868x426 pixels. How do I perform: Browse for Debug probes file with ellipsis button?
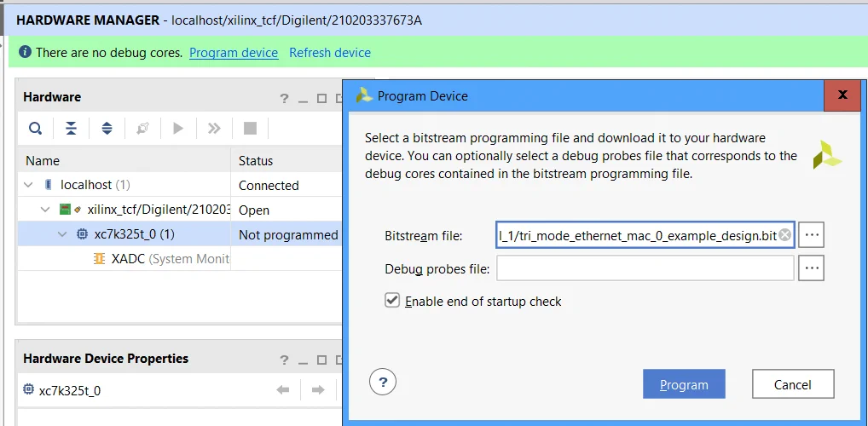tap(812, 268)
